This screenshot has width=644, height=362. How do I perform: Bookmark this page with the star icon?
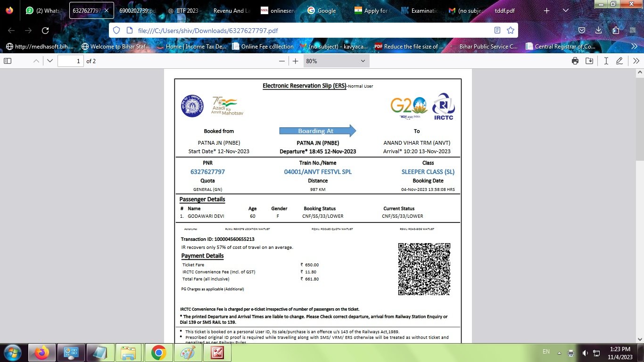(x=510, y=30)
